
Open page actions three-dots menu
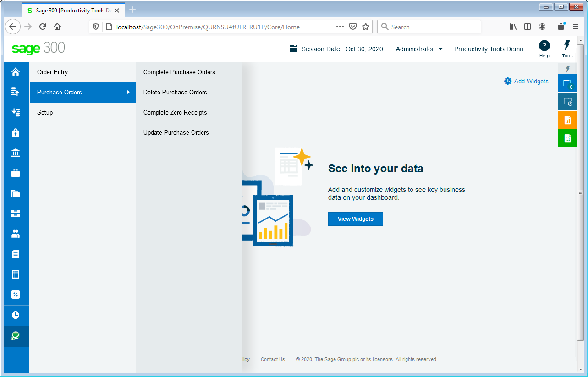point(340,27)
